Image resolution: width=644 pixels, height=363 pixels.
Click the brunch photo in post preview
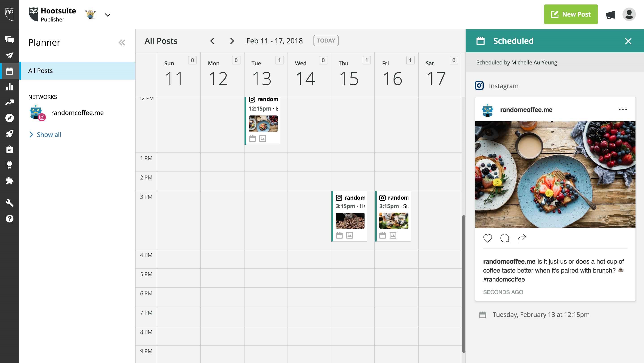tap(555, 174)
